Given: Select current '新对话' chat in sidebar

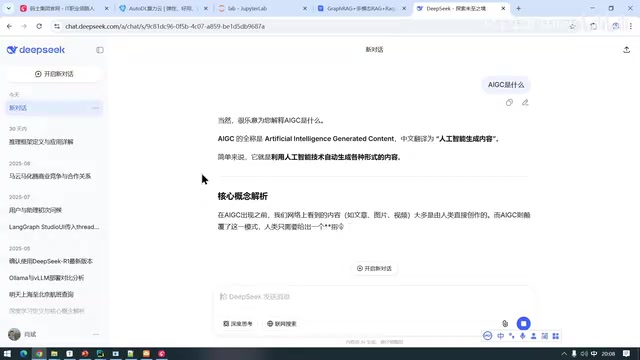Looking at the screenshot, I should pyautogui.click(x=54, y=108).
